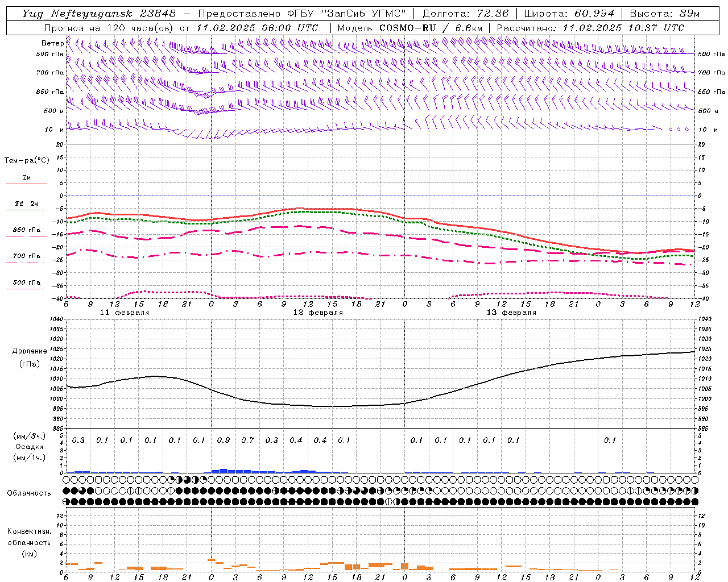Viewport: 728px width, 582px height.
Task: Click the Облачность cloud cover label
Action: point(29,493)
